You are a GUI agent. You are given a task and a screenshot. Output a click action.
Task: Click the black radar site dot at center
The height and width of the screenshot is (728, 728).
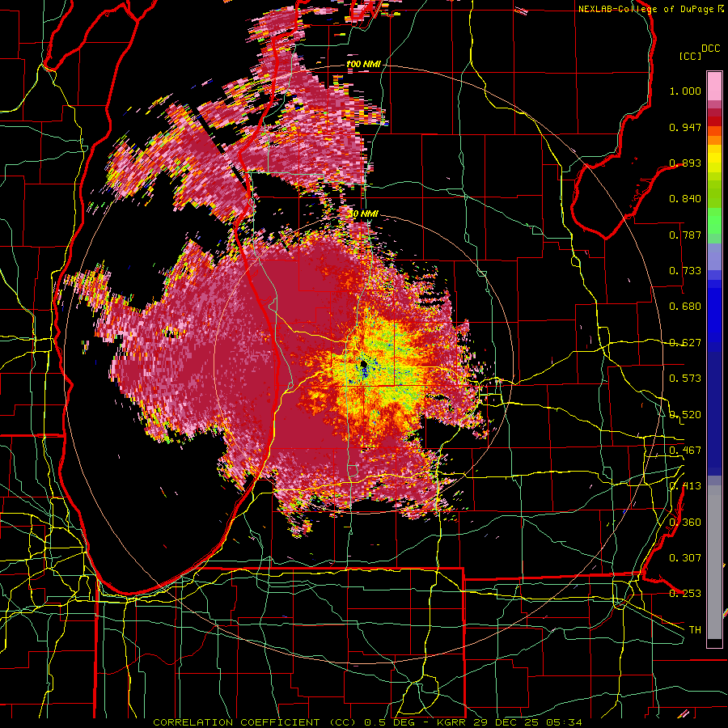[x=363, y=363]
